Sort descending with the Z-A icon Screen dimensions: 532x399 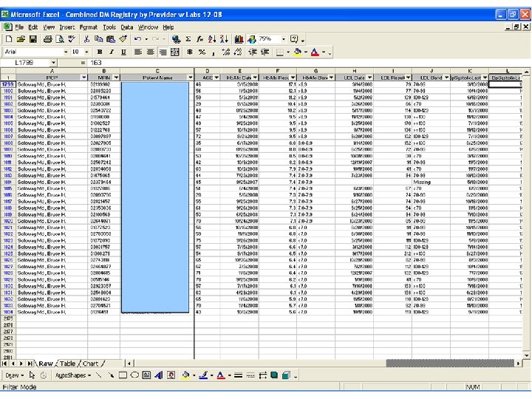click(224, 39)
